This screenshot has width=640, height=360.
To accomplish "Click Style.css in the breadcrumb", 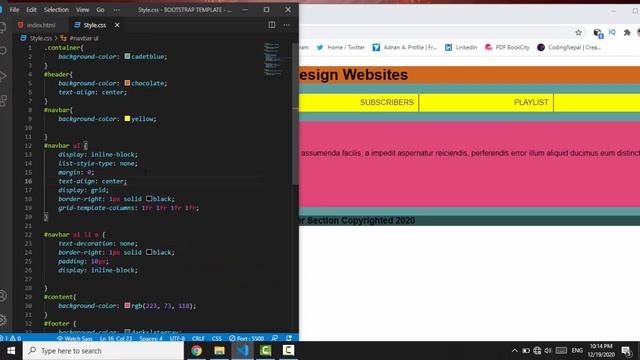I will (x=40, y=38).
